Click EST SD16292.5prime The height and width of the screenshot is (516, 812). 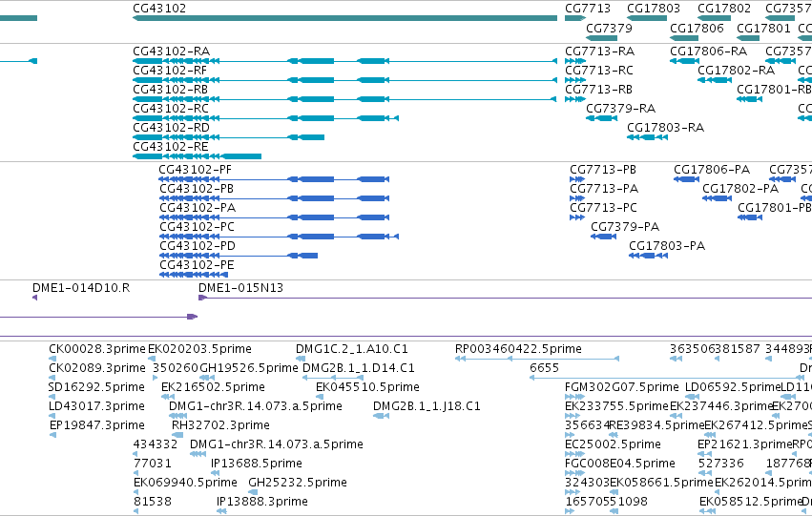point(96,387)
